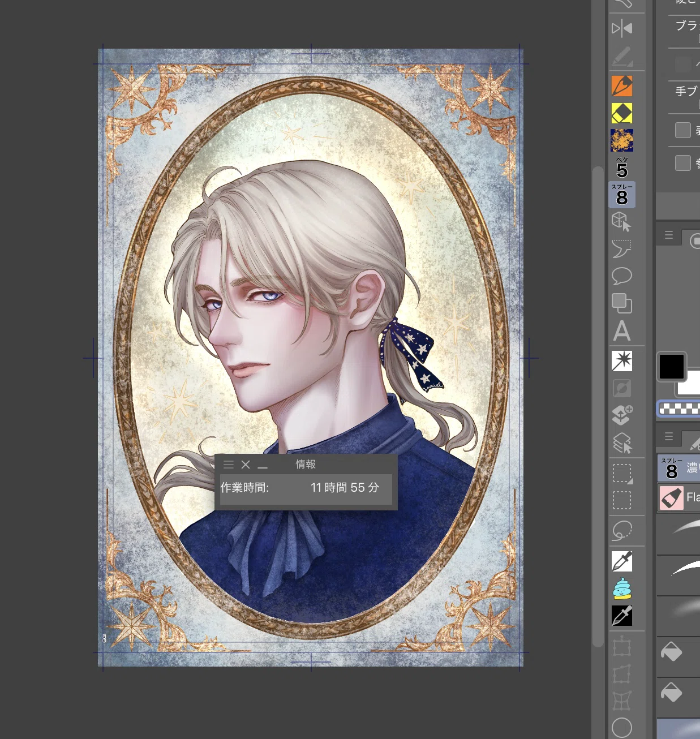Click the add layer stack plus icon
This screenshot has width=700, height=739.
[x=622, y=415]
